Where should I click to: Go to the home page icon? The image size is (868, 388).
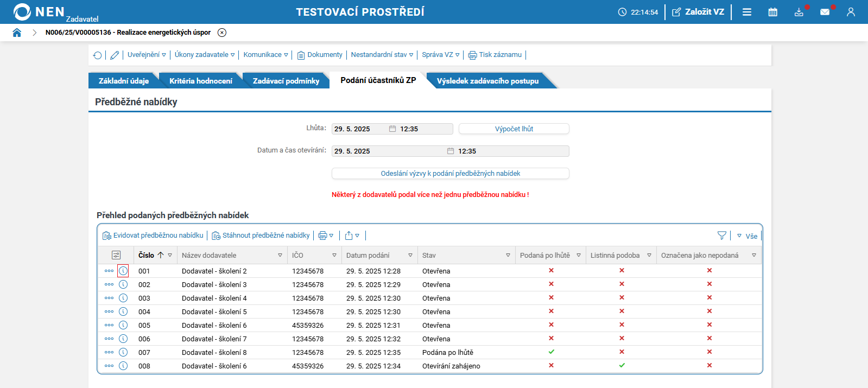(17, 33)
